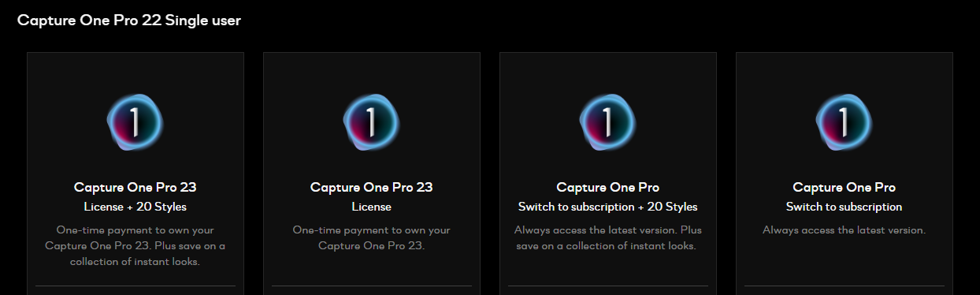This screenshot has width=980, height=295.
Task: Select the divider line under the License card description
Action: coord(372,286)
